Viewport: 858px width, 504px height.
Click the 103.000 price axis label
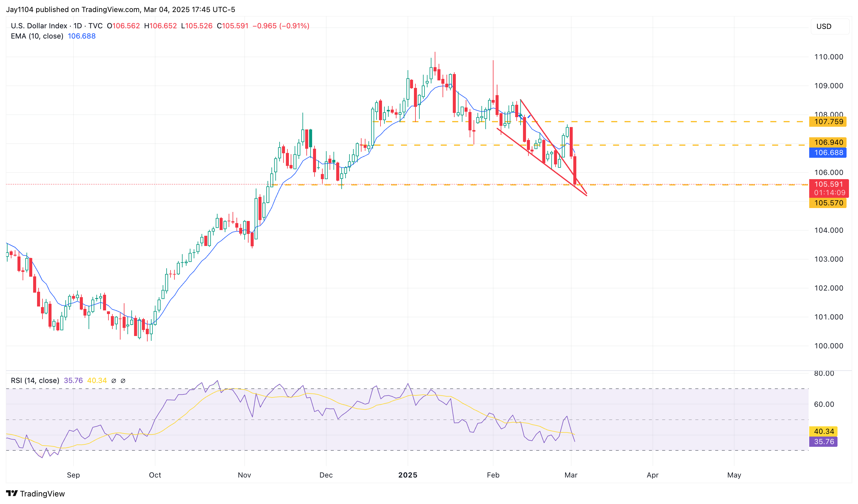[x=829, y=259]
